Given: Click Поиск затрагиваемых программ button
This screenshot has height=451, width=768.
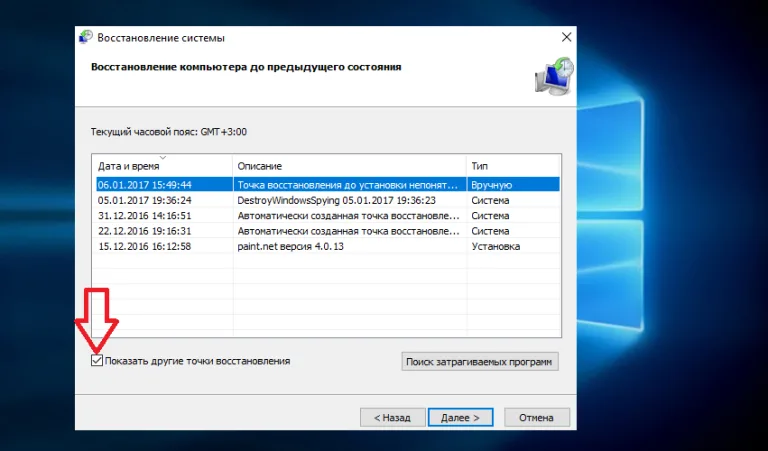Looking at the screenshot, I should tap(480, 361).
